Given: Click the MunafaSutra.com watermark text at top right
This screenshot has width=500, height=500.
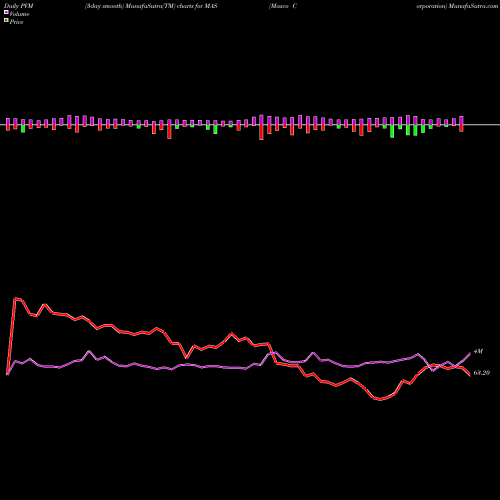Looking at the screenshot, I should [x=473, y=6].
